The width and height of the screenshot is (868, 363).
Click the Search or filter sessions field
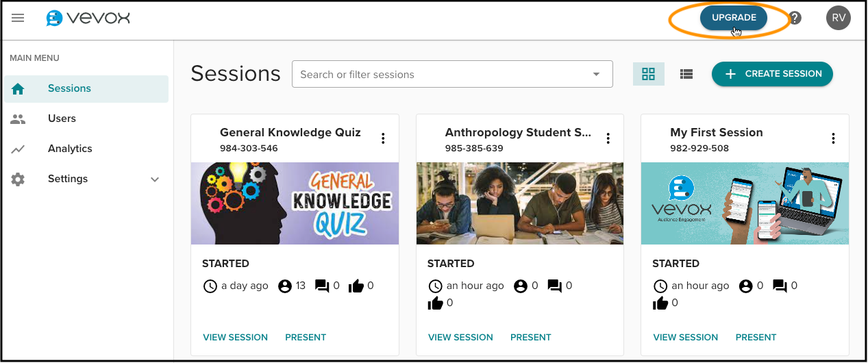452,74
